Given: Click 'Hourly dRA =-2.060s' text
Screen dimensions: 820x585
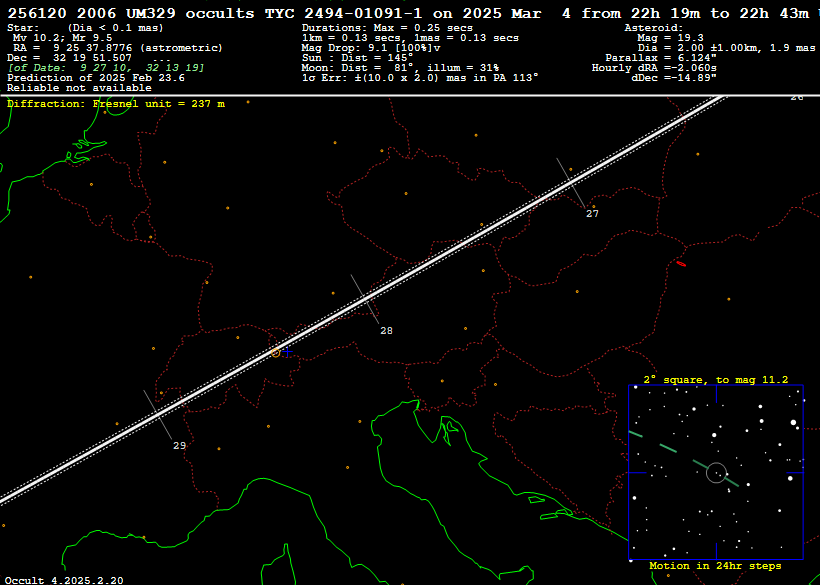Looking at the screenshot, I should point(654,68).
